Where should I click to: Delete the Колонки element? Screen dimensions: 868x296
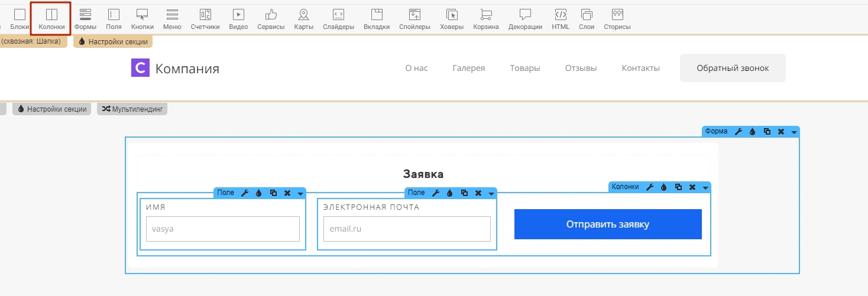pyautogui.click(x=692, y=187)
